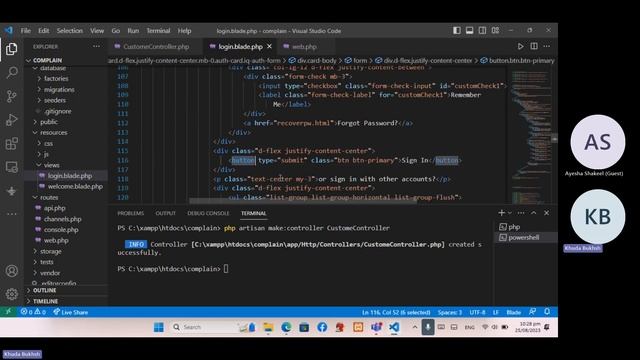The height and width of the screenshot is (360, 640).
Task: Open Source Control view
Action: [x=11, y=96]
